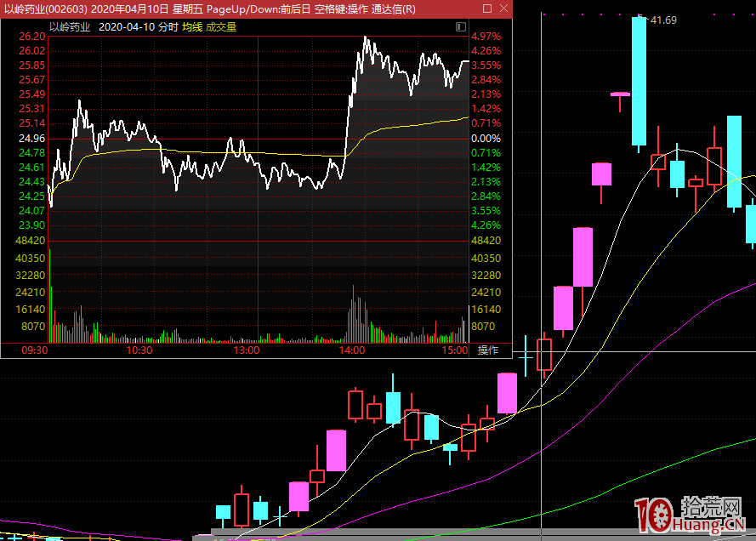Viewport: 756px width, 541px height.
Task: Click the 操作 button below the intraday chart
Action: click(x=488, y=350)
